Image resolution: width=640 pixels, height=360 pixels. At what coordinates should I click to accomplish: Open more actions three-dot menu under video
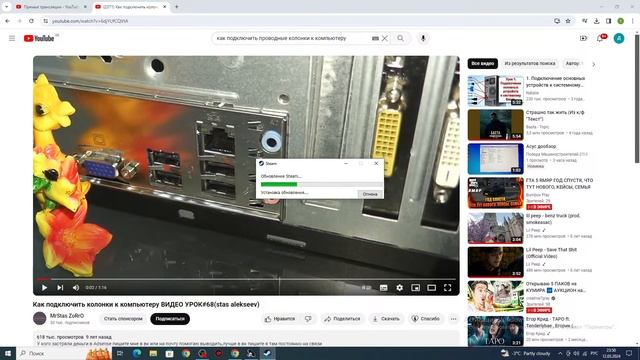(x=453, y=319)
